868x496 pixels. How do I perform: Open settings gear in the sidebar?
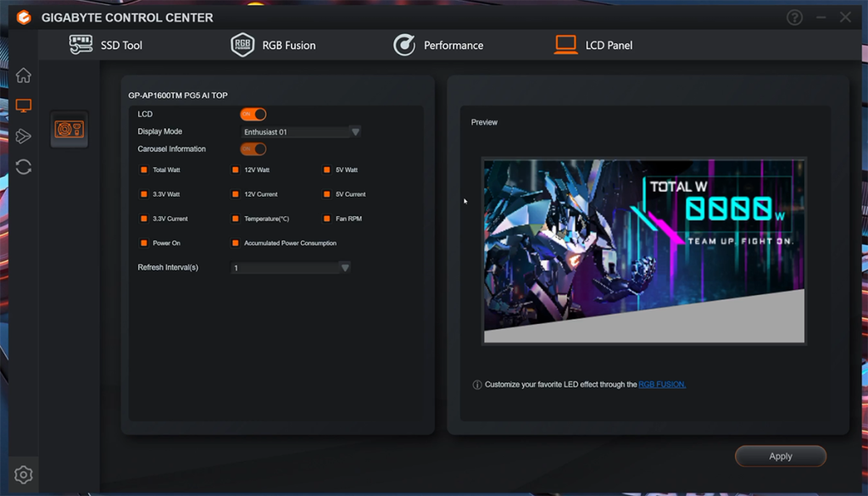23,475
